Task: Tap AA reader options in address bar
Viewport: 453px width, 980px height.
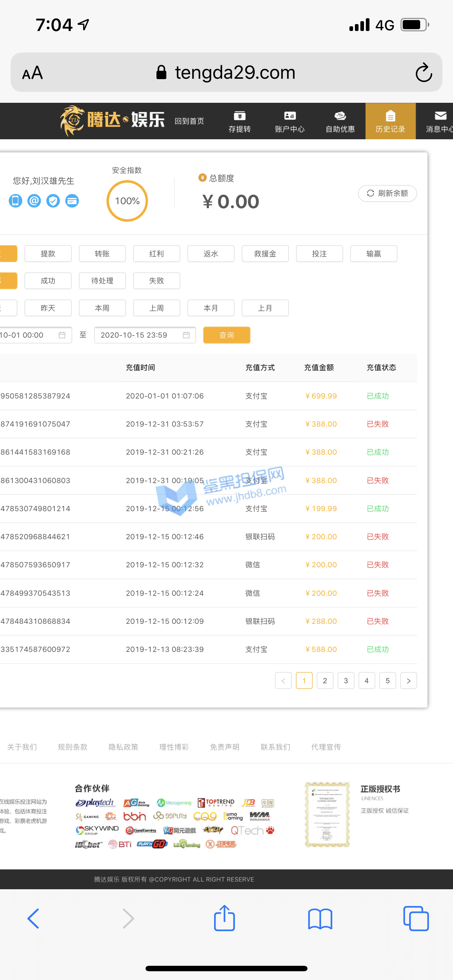Action: pyautogui.click(x=32, y=73)
